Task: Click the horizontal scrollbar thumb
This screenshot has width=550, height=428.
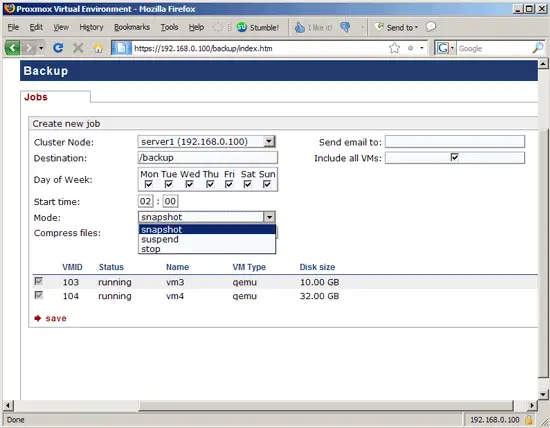Action: point(326,406)
